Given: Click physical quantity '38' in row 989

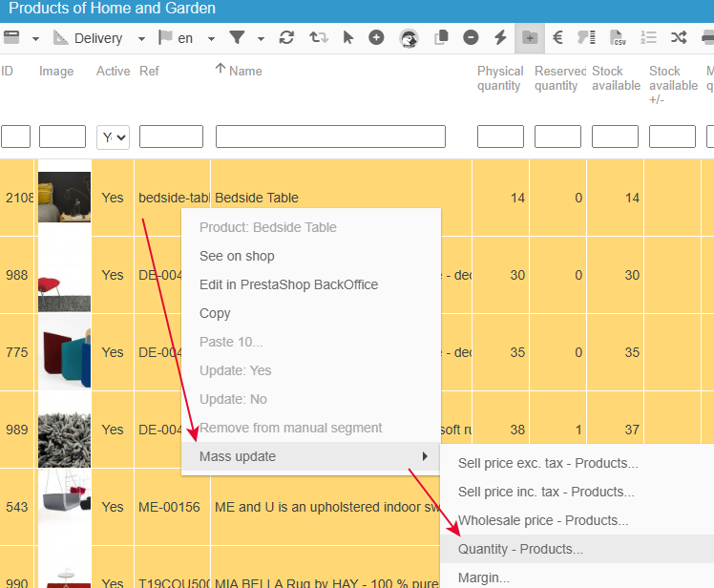Looking at the screenshot, I should click(x=517, y=430).
